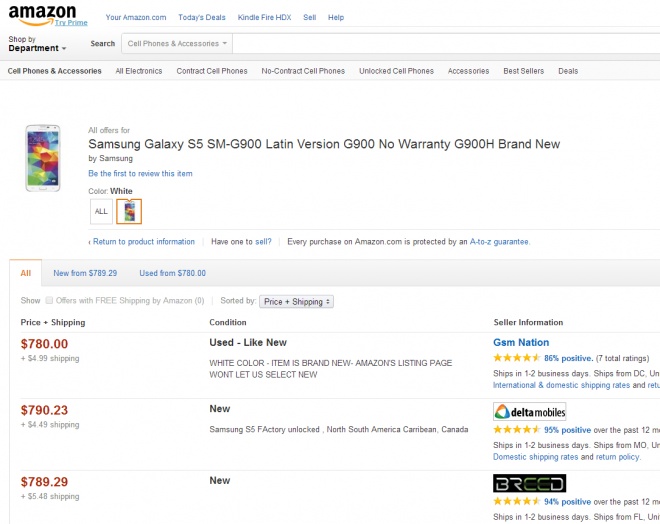This screenshot has width=660, height=524.
Task: Click the $789.29 offer price
Action: (44, 481)
